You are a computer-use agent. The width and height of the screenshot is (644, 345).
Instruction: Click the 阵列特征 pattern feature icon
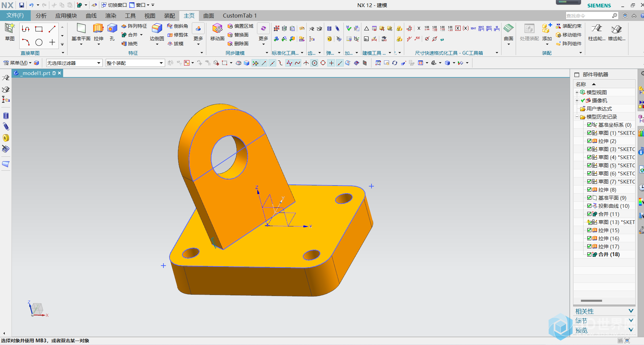click(134, 26)
